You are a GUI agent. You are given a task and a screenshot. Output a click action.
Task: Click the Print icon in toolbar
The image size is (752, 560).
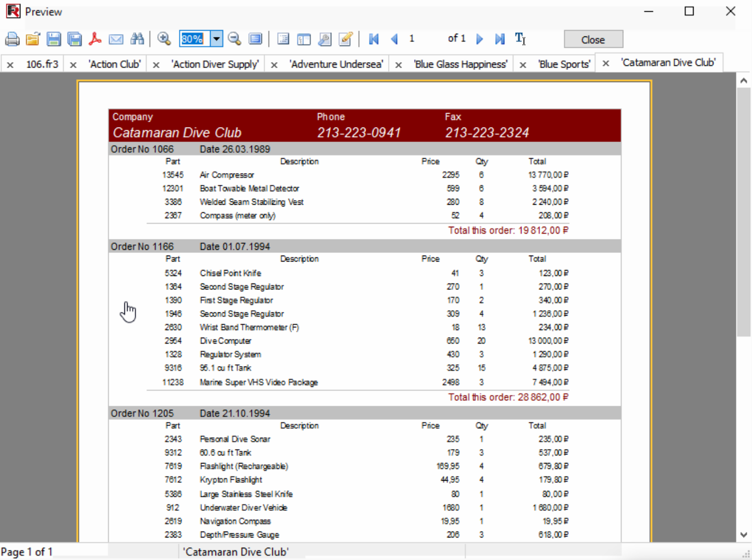12,39
